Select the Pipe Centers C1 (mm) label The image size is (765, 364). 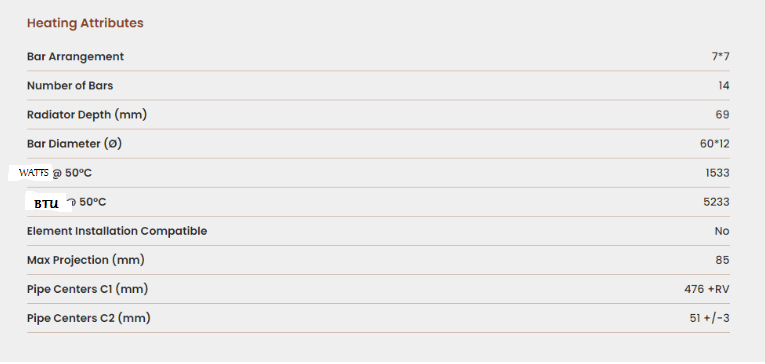[x=87, y=289]
